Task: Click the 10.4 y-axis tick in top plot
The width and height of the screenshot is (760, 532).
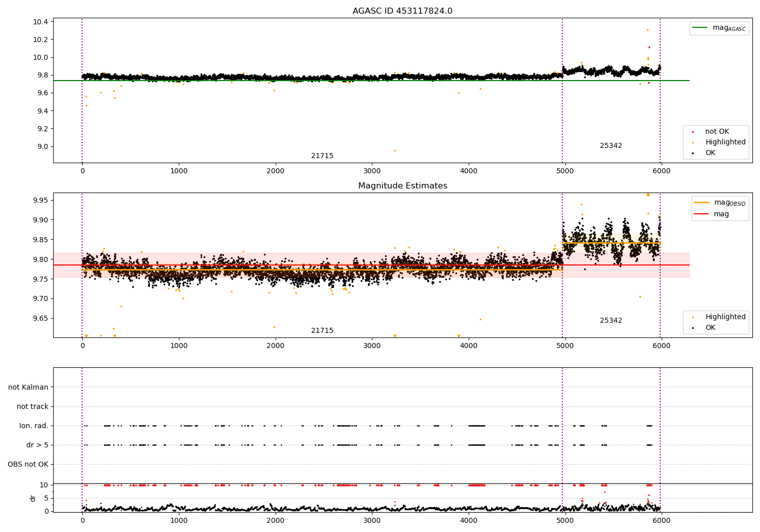Action: 40,22
